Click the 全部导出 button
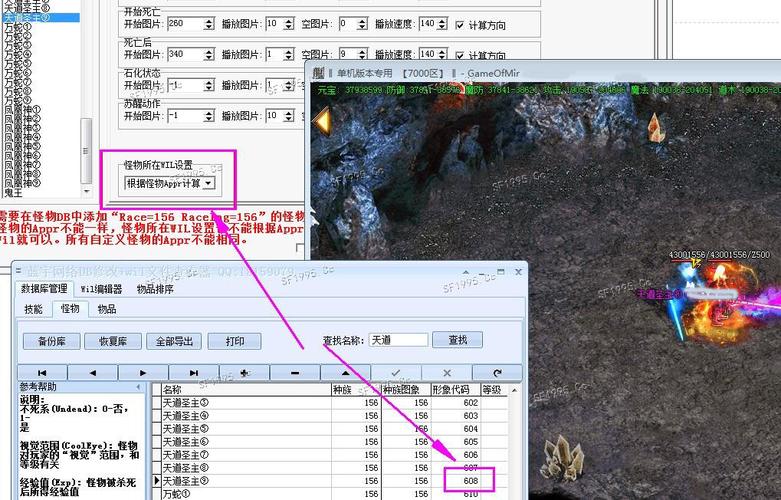 pyautogui.click(x=174, y=341)
